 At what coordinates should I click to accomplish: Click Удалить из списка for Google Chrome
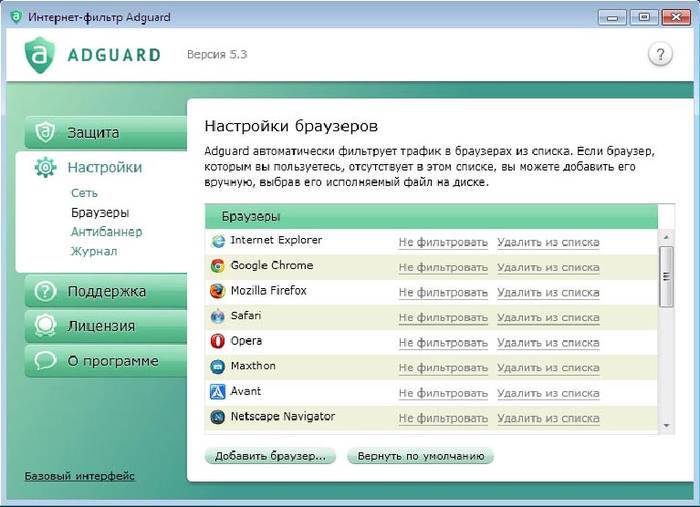[548, 267]
